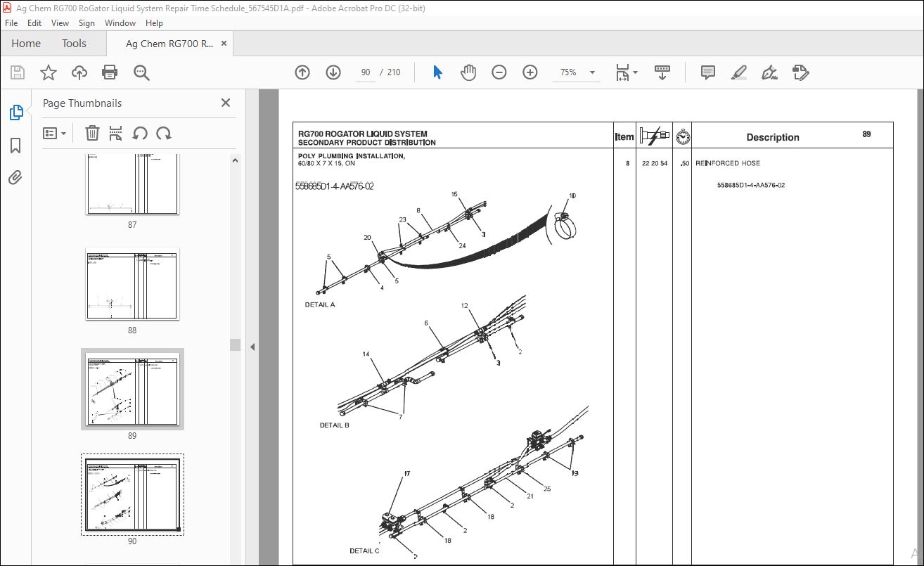Image resolution: width=924 pixels, height=566 pixels.
Task: Open the View menu
Action: pyautogui.click(x=60, y=23)
